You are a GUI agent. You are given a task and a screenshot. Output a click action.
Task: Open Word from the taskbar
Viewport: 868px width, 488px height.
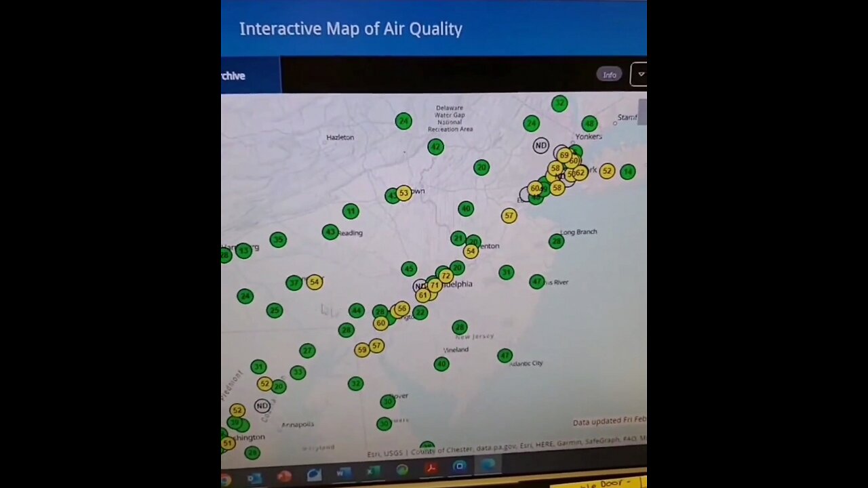point(343,472)
